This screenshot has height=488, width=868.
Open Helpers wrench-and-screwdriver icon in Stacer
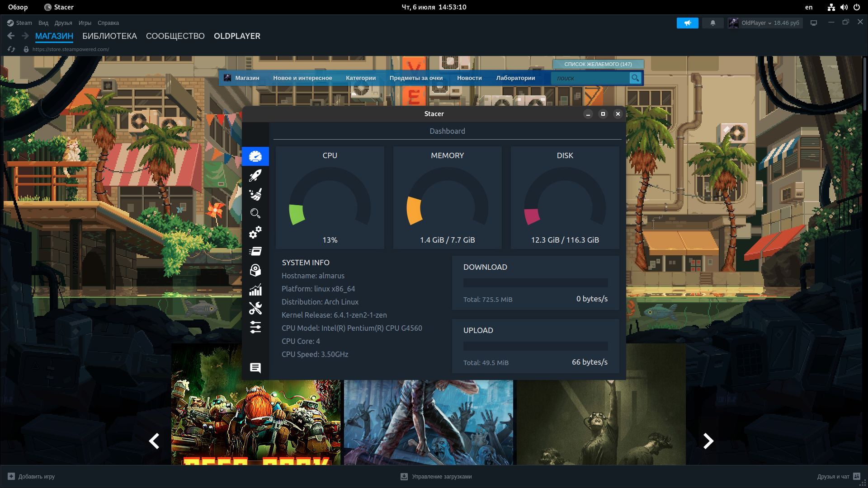click(255, 308)
